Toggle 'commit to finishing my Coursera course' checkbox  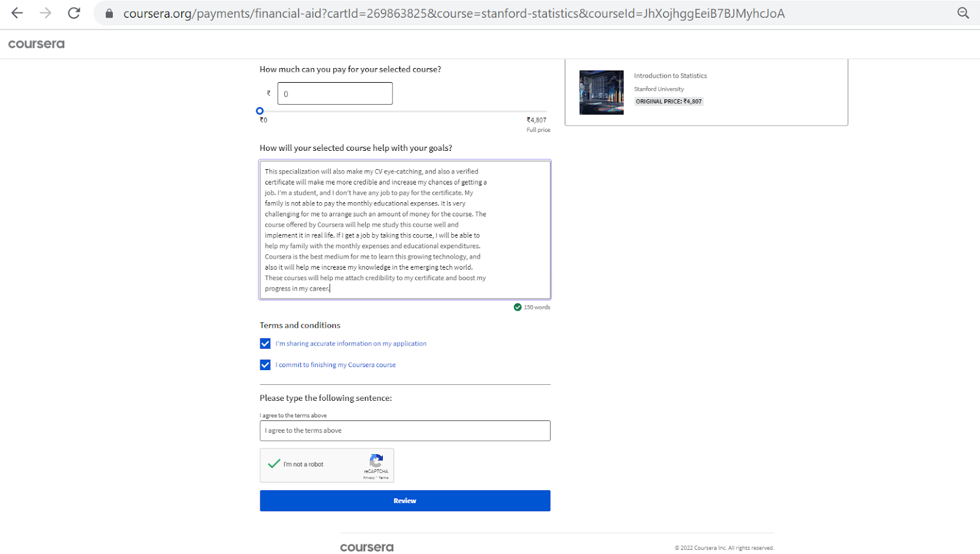[265, 365]
